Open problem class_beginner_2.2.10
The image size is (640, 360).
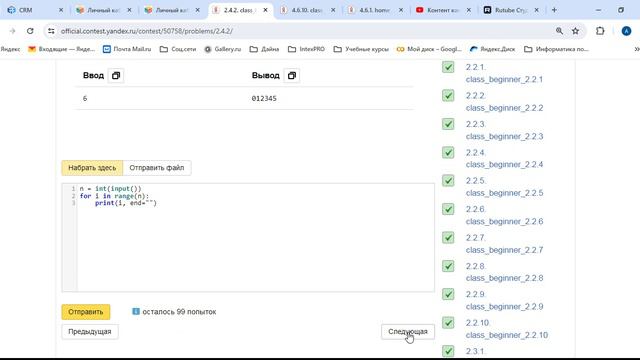[x=507, y=335]
